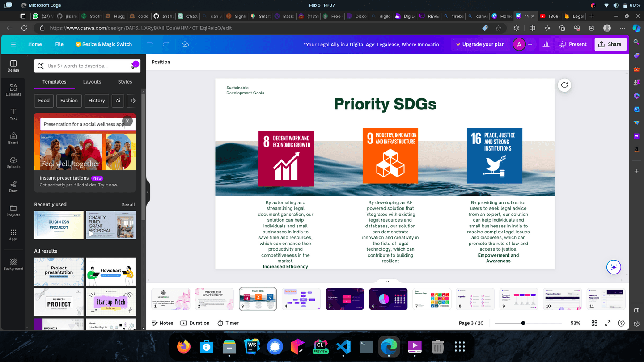Select the History category chip

97,101
